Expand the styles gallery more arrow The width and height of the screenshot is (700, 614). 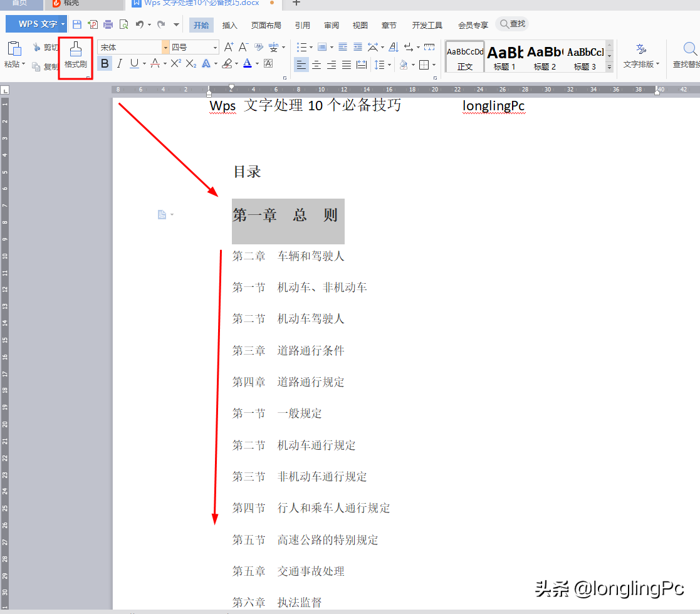point(609,67)
